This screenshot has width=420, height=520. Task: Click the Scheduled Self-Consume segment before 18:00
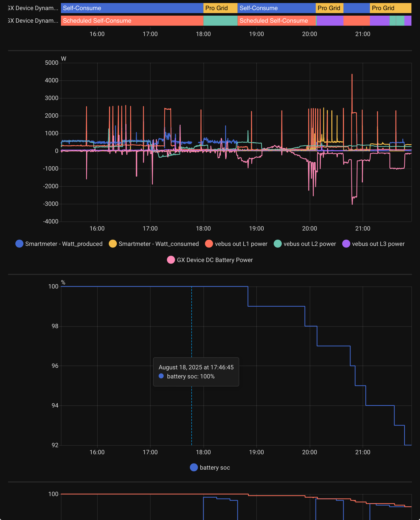[132, 21]
